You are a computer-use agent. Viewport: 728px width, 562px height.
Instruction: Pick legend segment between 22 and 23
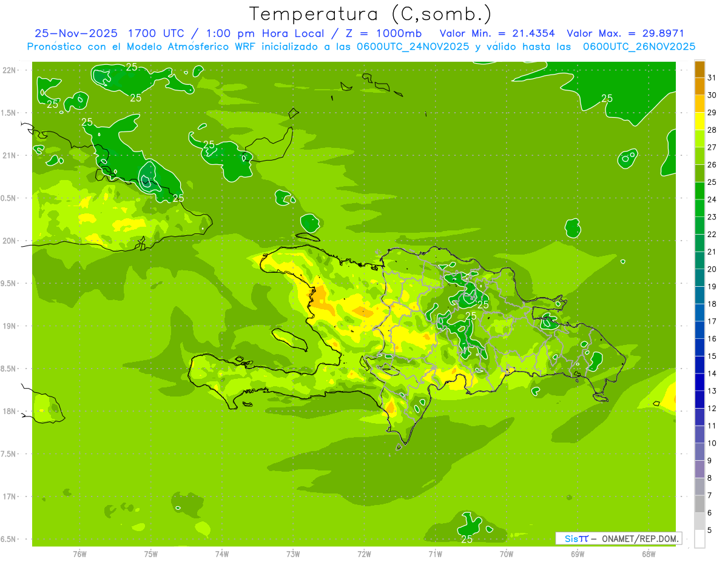click(699, 226)
